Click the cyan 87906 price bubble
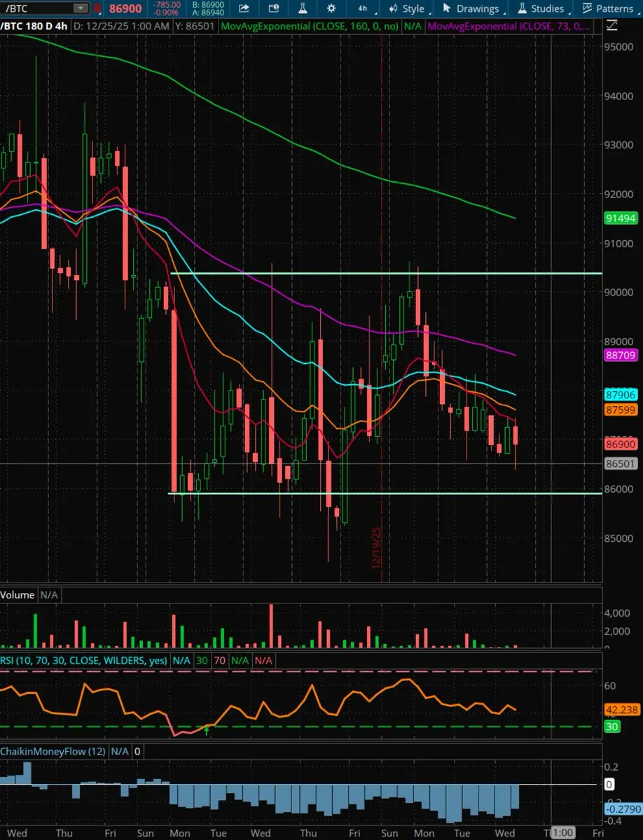The width and height of the screenshot is (643, 840). click(x=622, y=395)
